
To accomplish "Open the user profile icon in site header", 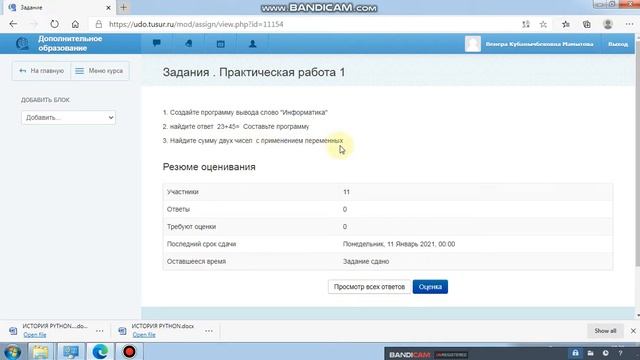I will pos(253,43).
